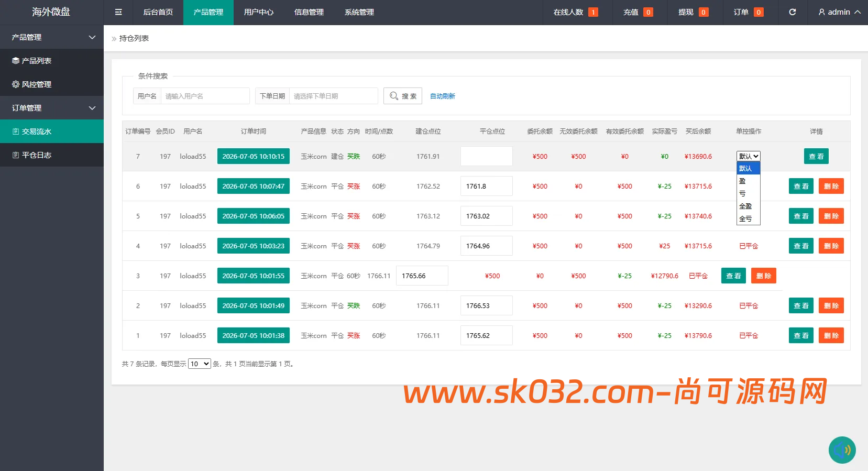868x471 pixels.
Task: Collapse the 产品管理 sidebar section
Action: 52,37
